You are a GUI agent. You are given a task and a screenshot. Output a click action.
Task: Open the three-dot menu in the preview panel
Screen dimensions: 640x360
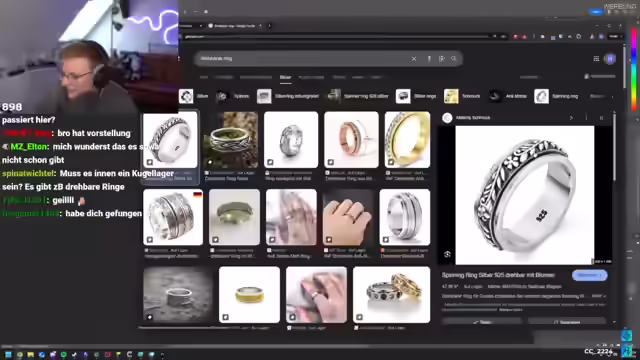[586, 118]
